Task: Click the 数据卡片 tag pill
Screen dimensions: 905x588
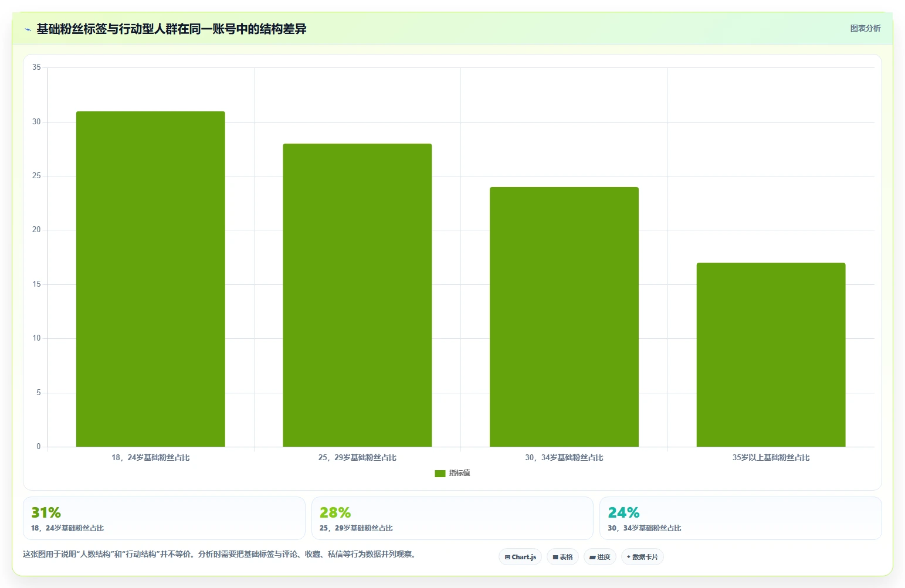Action: [642, 557]
